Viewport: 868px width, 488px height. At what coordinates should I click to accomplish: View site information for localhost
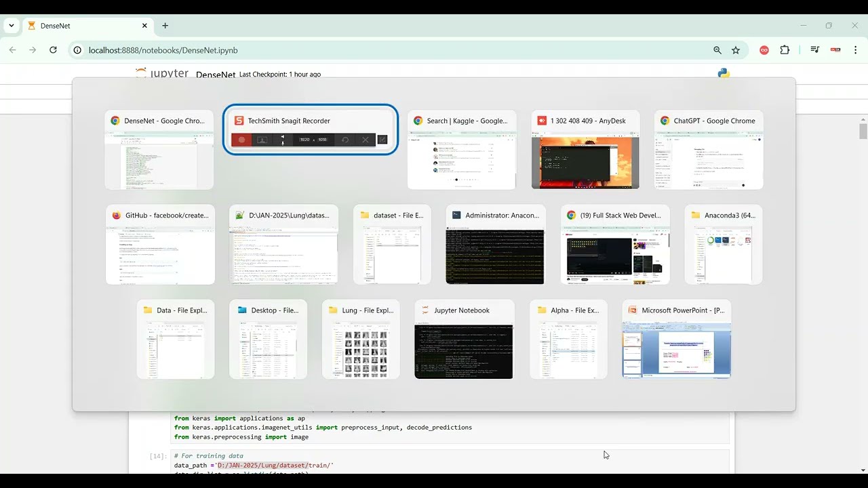77,50
